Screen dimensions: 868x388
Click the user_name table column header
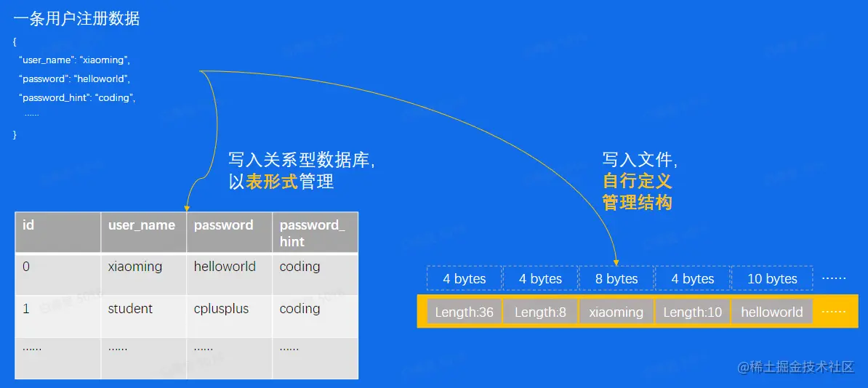tap(143, 233)
